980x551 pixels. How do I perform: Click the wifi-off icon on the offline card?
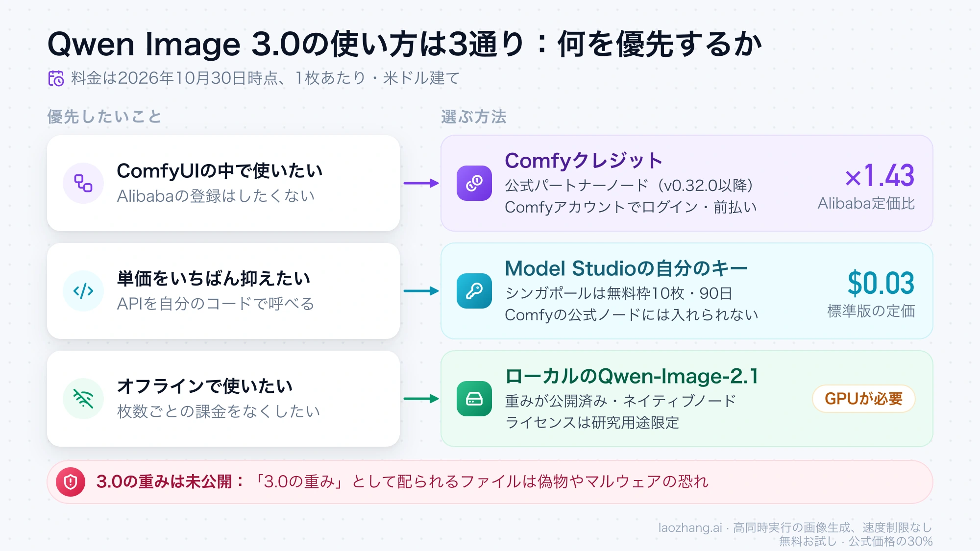point(83,399)
